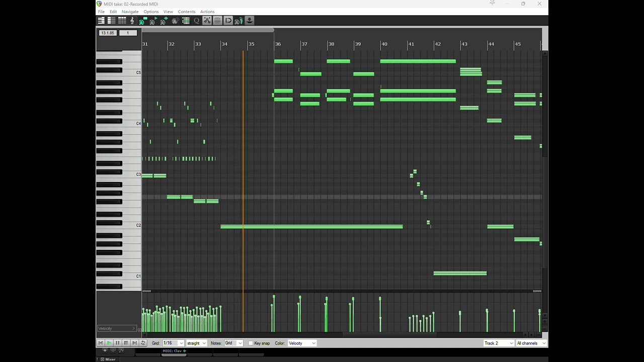This screenshot has width=644, height=362.
Task: Pause playback in the MIDI editor
Action: [118, 343]
